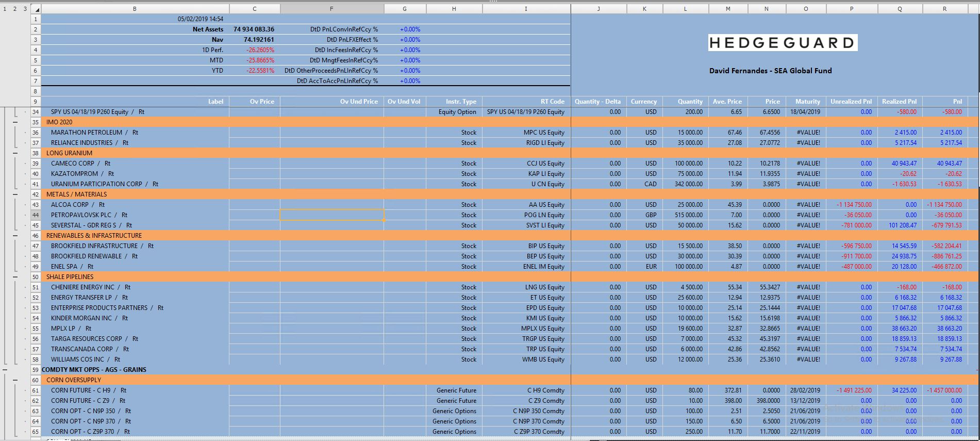Collapse the RENEWABLES & INFRASTRUCTURE group
The width and height of the screenshot is (980, 441).
(x=15, y=236)
